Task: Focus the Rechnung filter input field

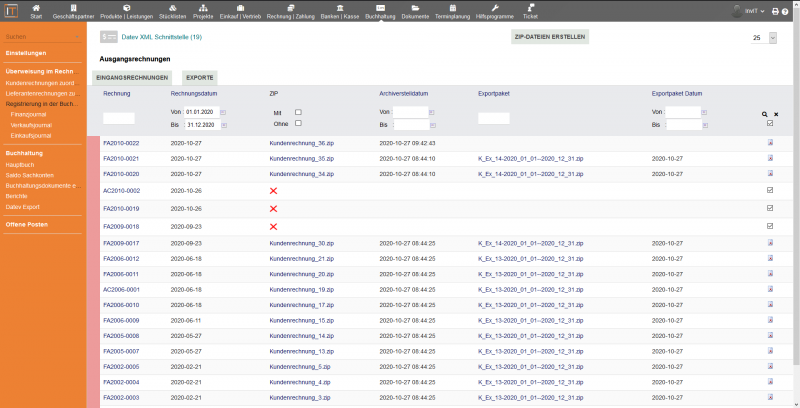Action: 119,118
